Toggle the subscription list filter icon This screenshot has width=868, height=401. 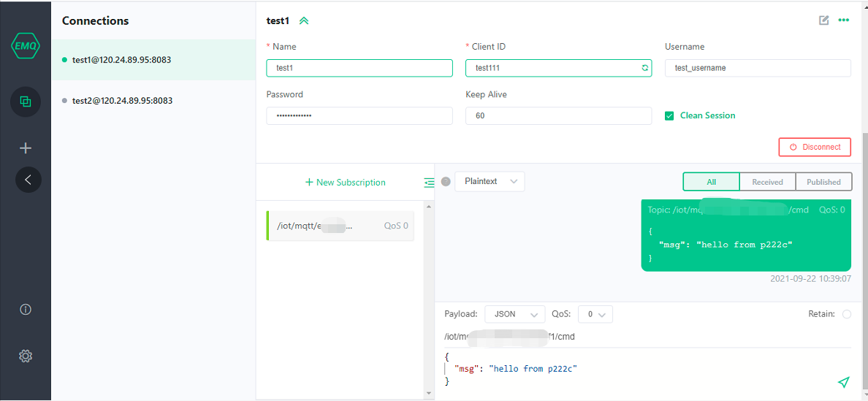[x=429, y=183]
